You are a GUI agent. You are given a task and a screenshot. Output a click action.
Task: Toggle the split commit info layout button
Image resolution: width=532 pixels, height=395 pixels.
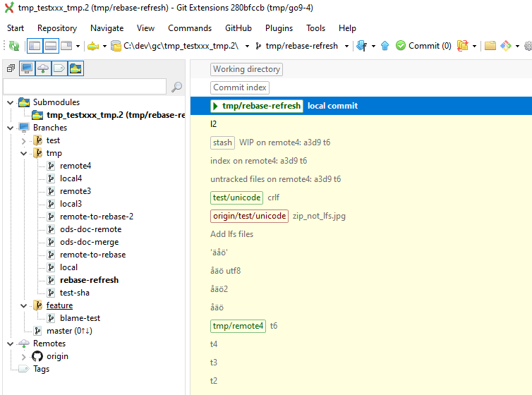click(x=51, y=45)
